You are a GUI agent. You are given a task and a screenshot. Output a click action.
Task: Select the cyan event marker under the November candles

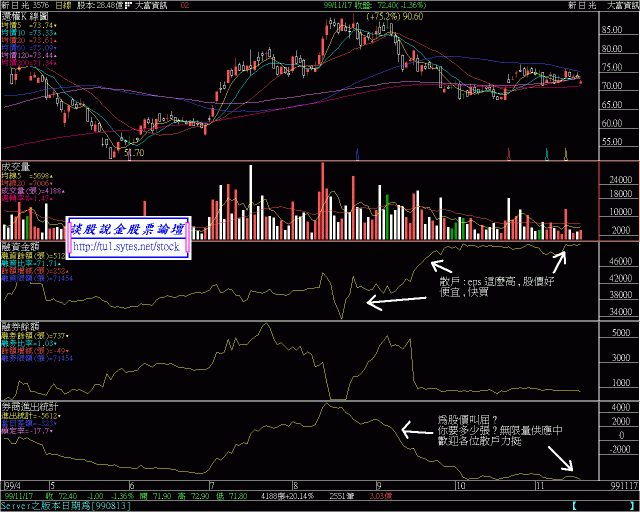547,154
